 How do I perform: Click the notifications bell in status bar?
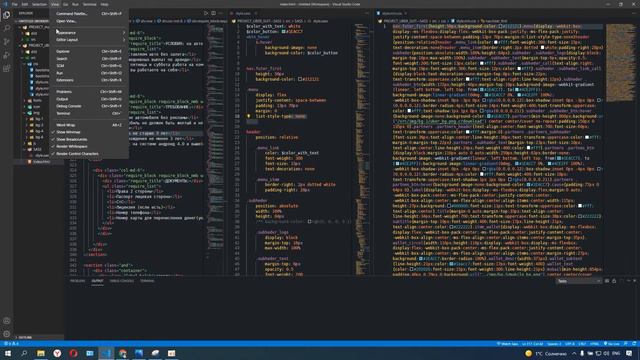[x=634, y=344]
